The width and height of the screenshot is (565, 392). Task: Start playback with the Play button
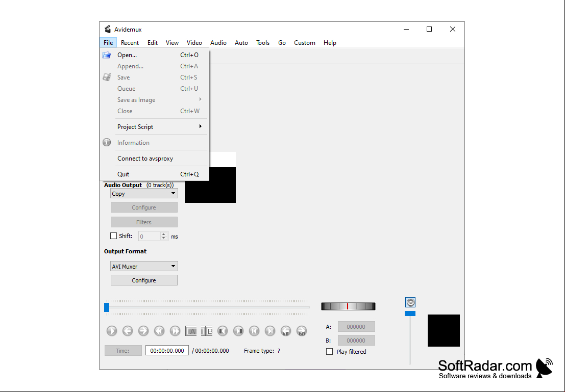tap(112, 331)
